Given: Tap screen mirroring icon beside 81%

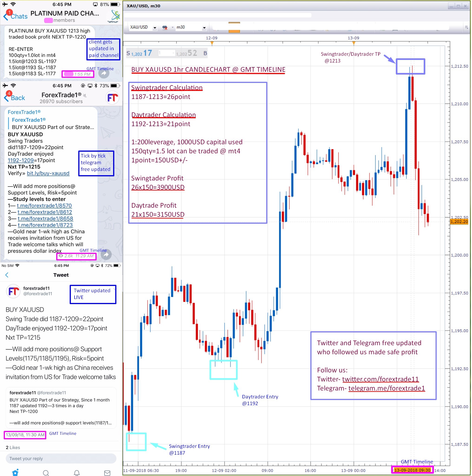Looking at the screenshot, I should tap(95, 4).
